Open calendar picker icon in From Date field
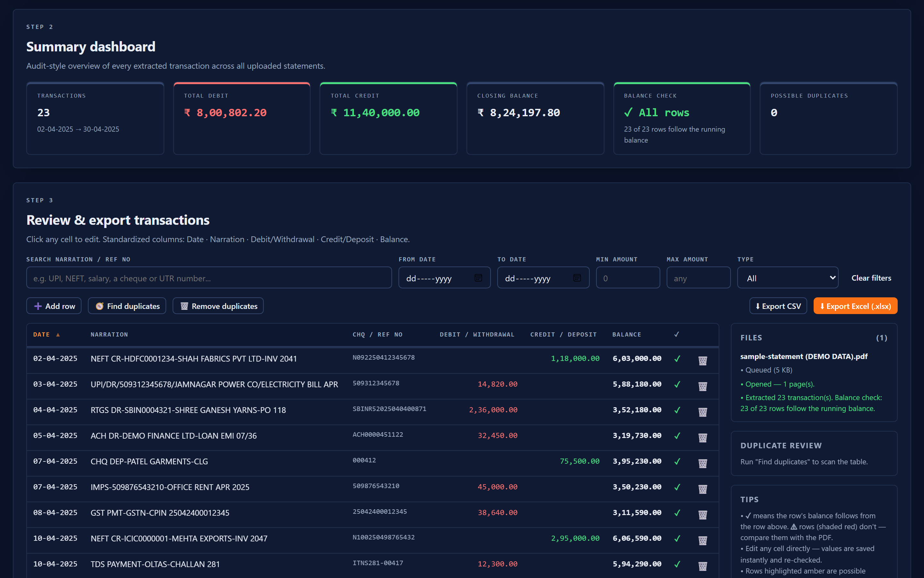The width and height of the screenshot is (924, 578). (x=478, y=278)
